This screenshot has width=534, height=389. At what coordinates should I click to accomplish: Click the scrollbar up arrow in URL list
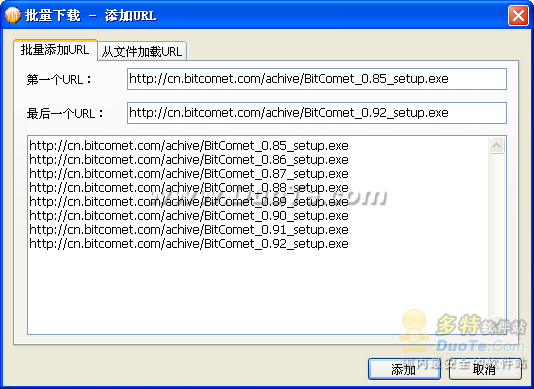click(497, 145)
